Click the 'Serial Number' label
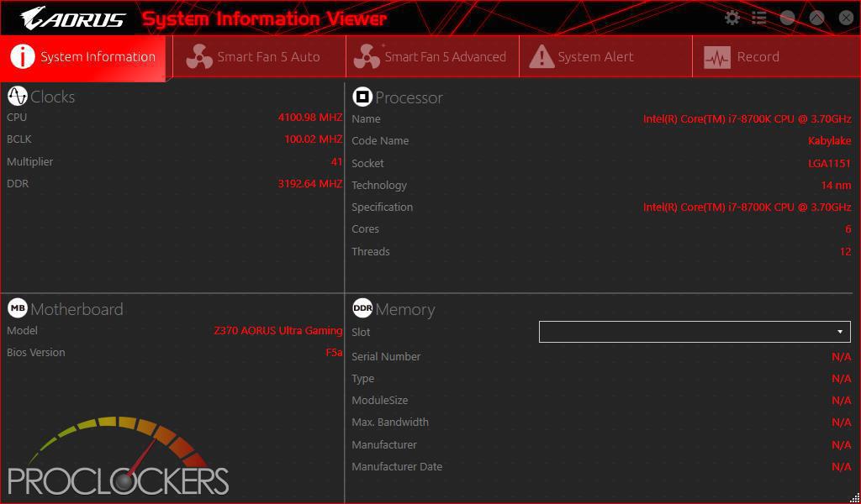 click(386, 357)
